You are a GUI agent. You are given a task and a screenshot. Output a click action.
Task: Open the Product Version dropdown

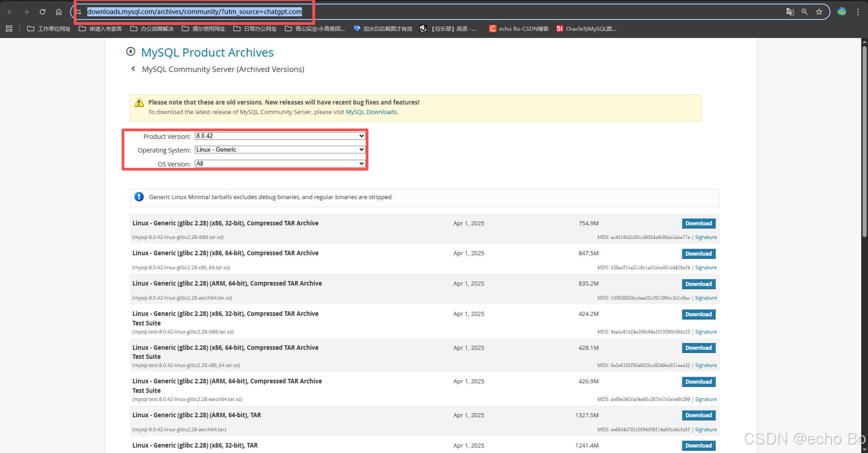click(x=280, y=136)
